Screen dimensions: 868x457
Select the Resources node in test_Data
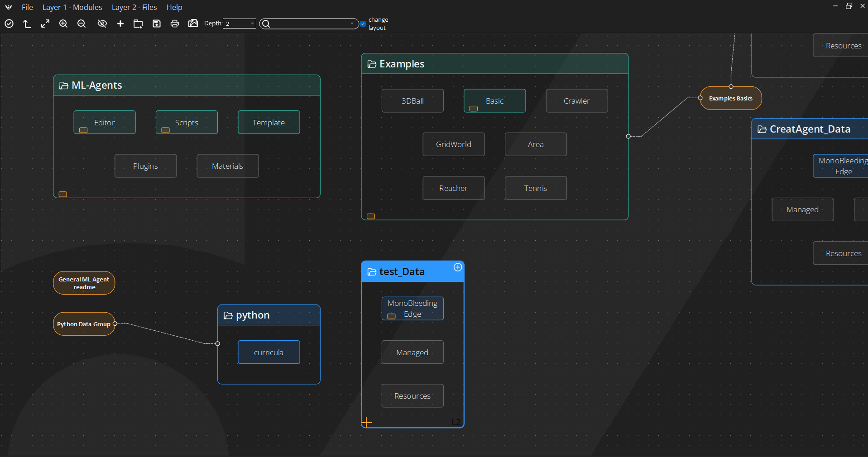pos(412,396)
